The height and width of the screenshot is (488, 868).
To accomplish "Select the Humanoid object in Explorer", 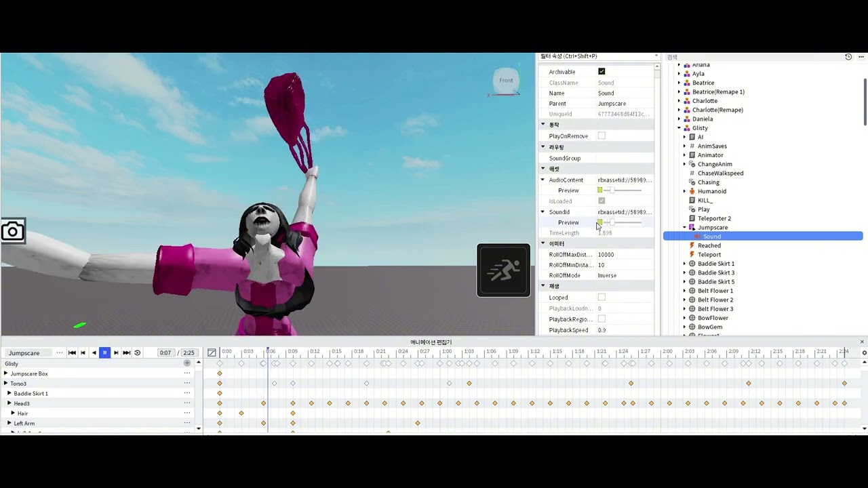I will (711, 191).
